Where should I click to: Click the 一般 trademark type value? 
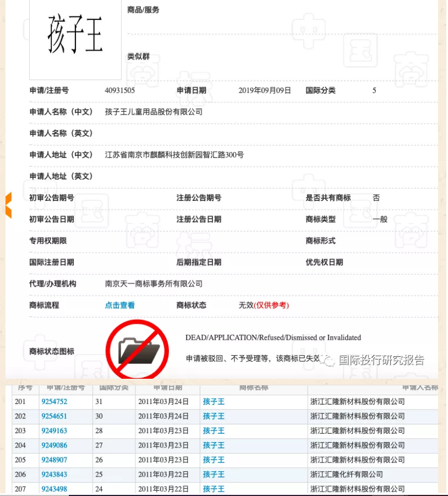[x=380, y=219]
